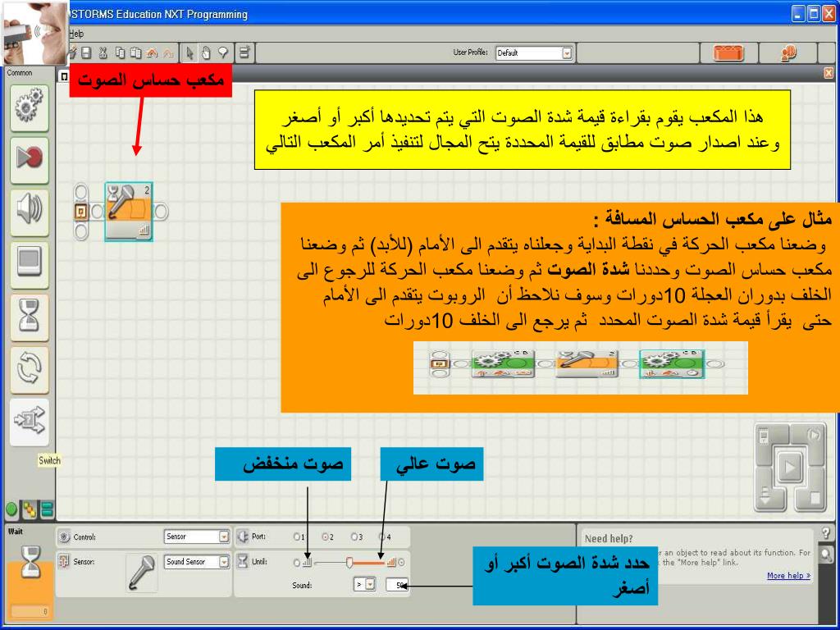The width and height of the screenshot is (840, 630).
Task: Click the Sound threshold value field
Action: click(x=397, y=585)
